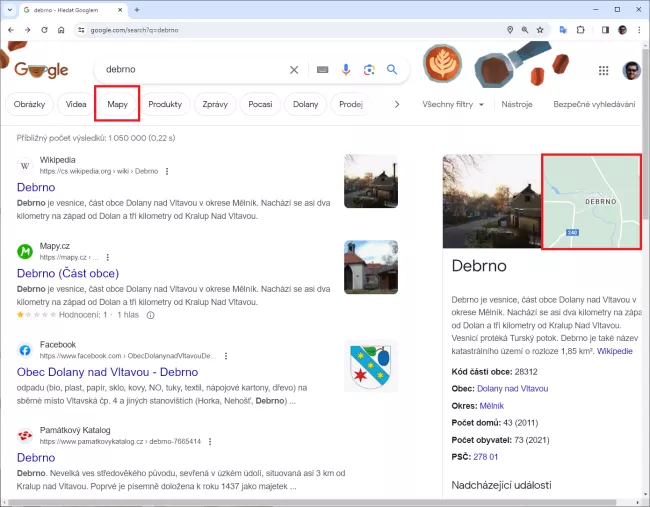The width and height of the screenshot is (650, 507).
Task: Submit search with the magnifier icon
Action: pyautogui.click(x=392, y=70)
